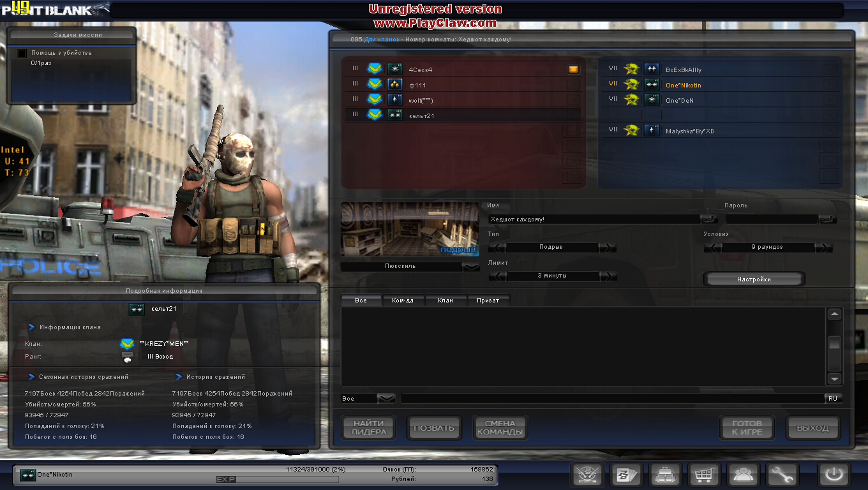Screen dimensions: 868x490
Task: Open settings with the wrench icon
Action: click(x=781, y=475)
